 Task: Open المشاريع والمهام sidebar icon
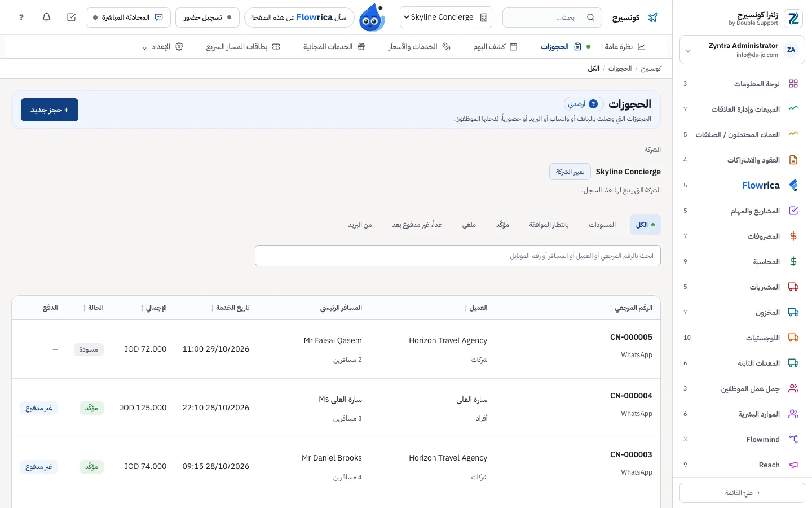793,211
